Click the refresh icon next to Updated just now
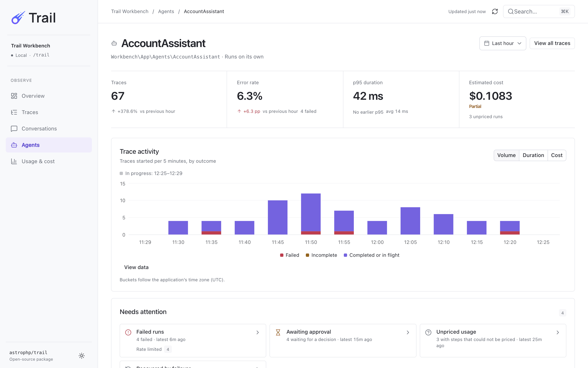The width and height of the screenshot is (588, 368). coord(495,11)
